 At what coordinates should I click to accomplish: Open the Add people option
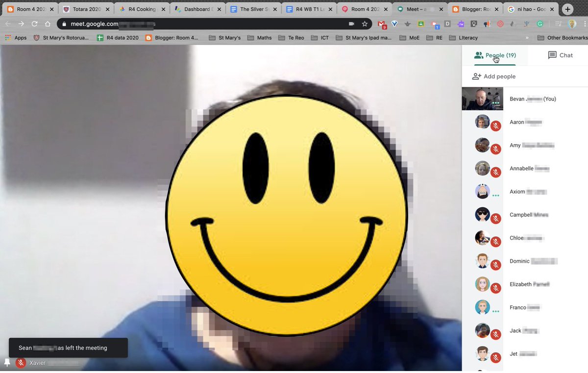(x=494, y=76)
